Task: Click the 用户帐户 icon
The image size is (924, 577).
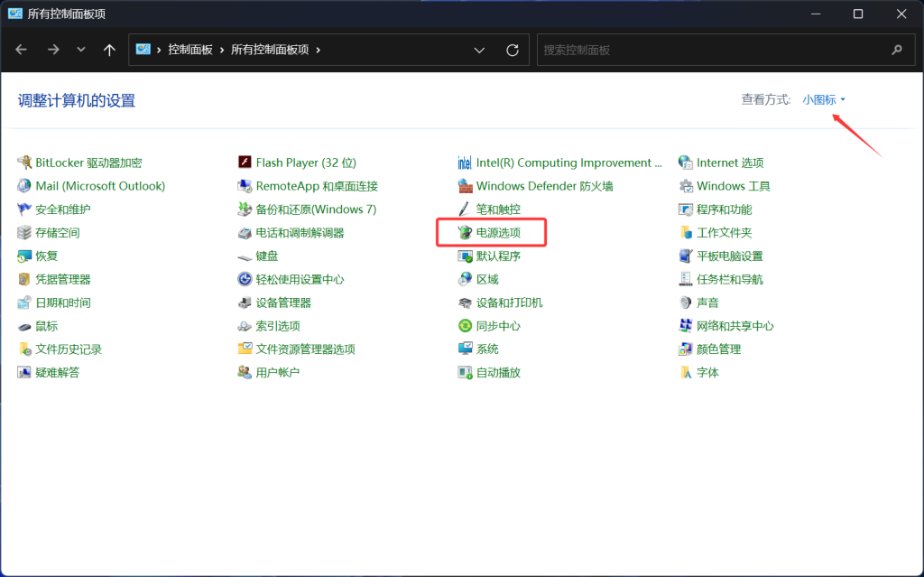Action: click(x=245, y=372)
